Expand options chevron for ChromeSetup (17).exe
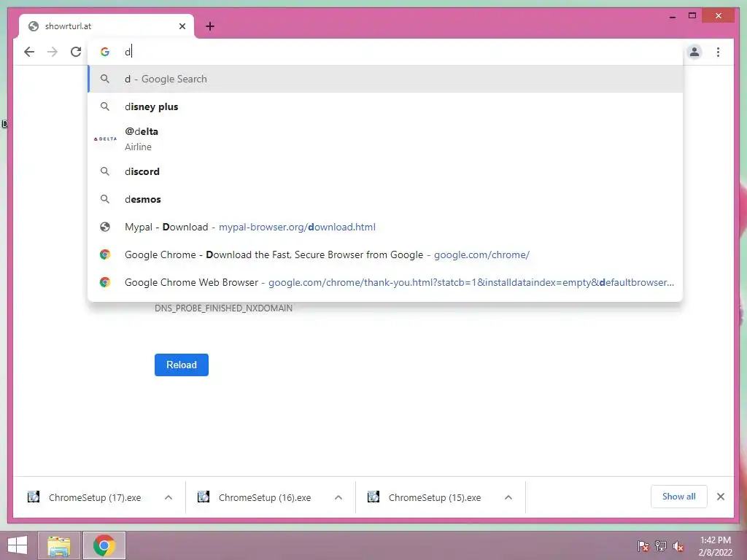The image size is (747, 560). (x=169, y=497)
